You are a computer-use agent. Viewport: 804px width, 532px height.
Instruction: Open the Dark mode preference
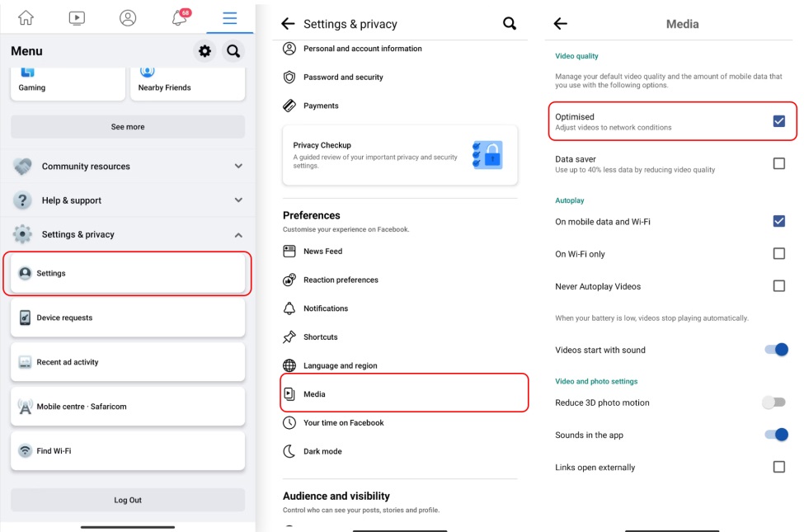pyautogui.click(x=322, y=451)
